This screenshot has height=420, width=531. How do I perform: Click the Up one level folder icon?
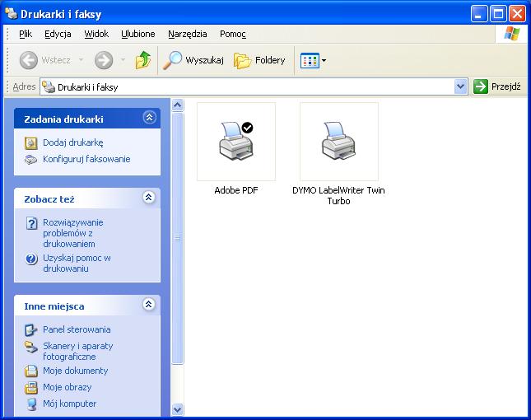[x=143, y=60]
